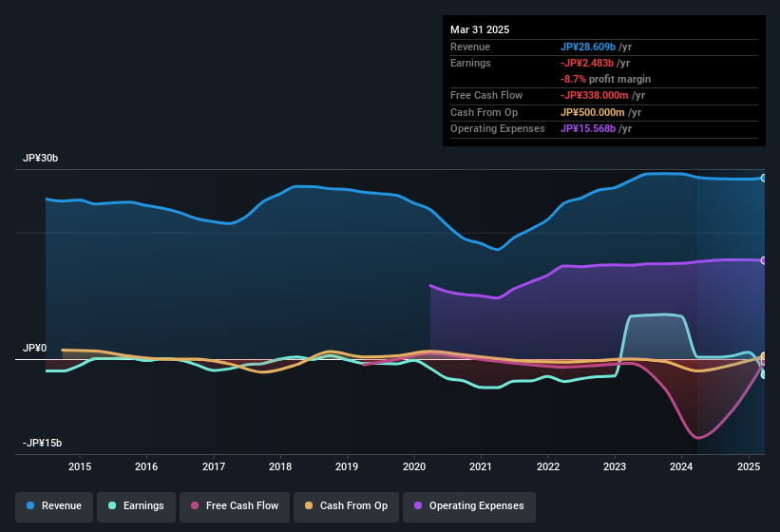This screenshot has width=780, height=532.
Task: Click the Free Cash Flow tooltip label
Action: click(486, 95)
